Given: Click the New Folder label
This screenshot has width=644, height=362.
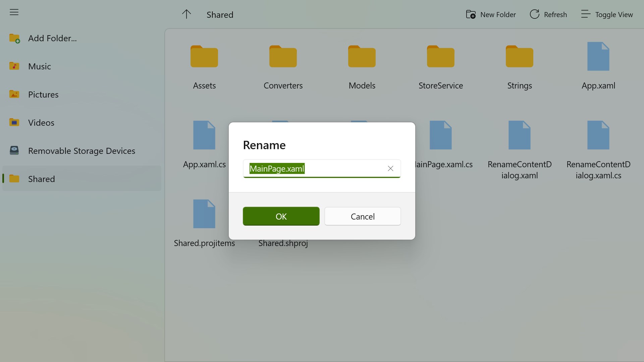Looking at the screenshot, I should point(498,14).
